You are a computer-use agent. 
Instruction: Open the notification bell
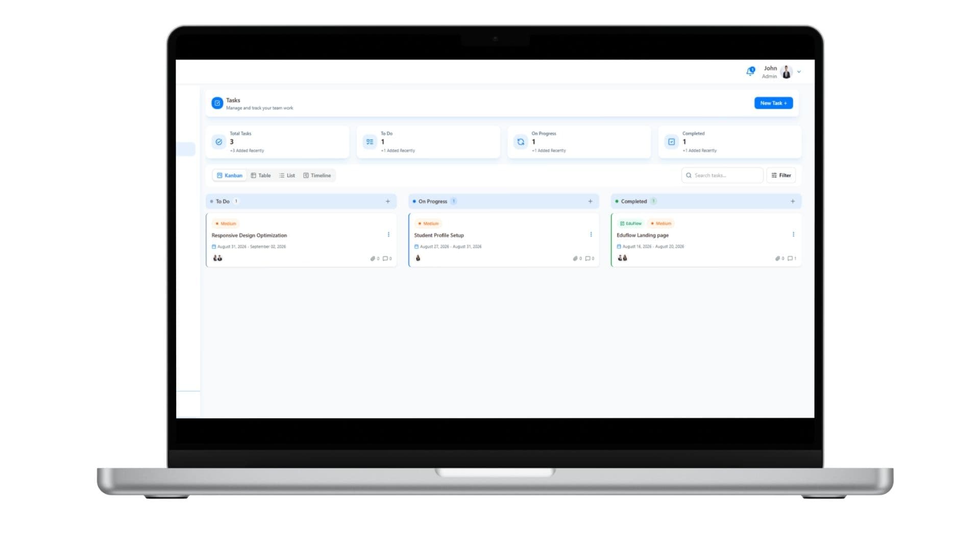coord(750,71)
